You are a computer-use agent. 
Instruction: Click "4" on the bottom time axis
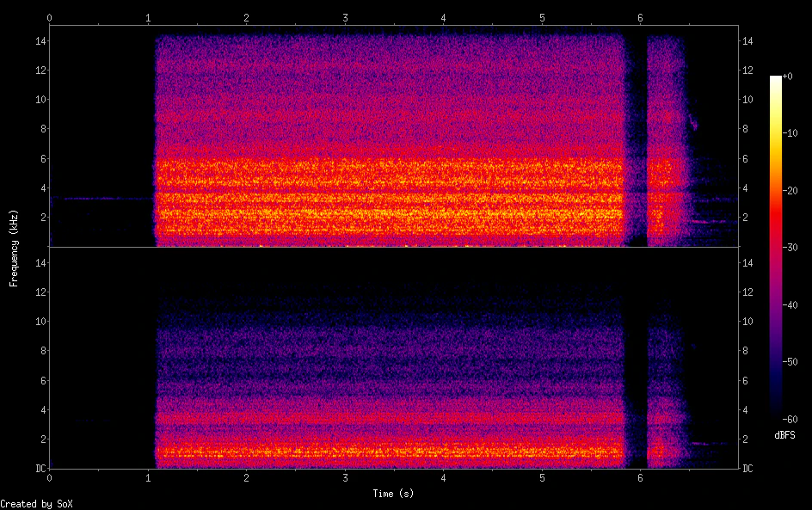pyautogui.click(x=443, y=478)
